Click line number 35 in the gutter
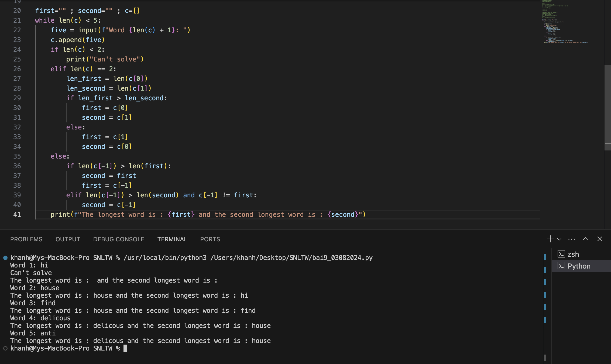Image resolution: width=611 pixels, height=364 pixels. tap(17, 156)
